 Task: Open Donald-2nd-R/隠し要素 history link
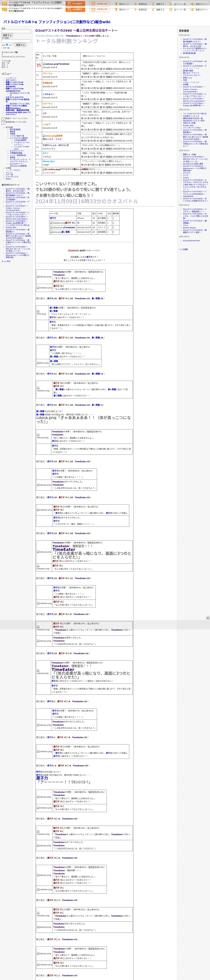193,164
